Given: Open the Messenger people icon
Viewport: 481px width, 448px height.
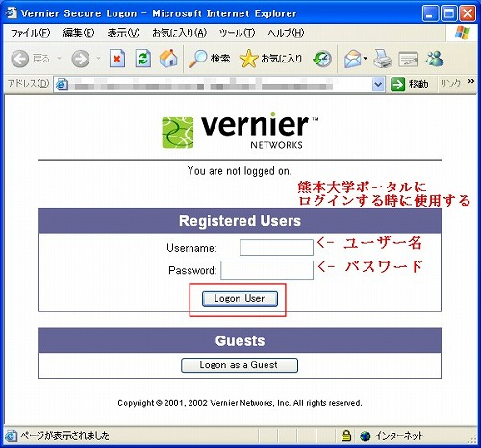Looking at the screenshot, I should click(x=435, y=59).
